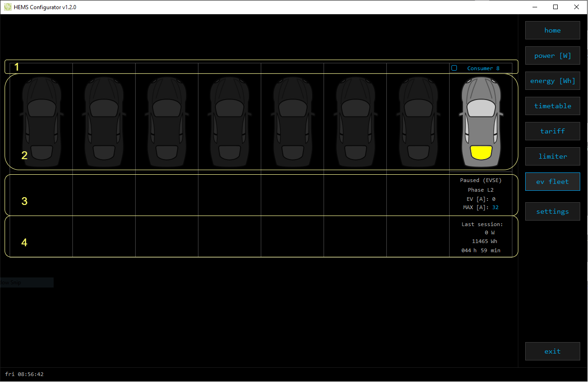Open the home page
This screenshot has height=382, width=588.
point(552,30)
